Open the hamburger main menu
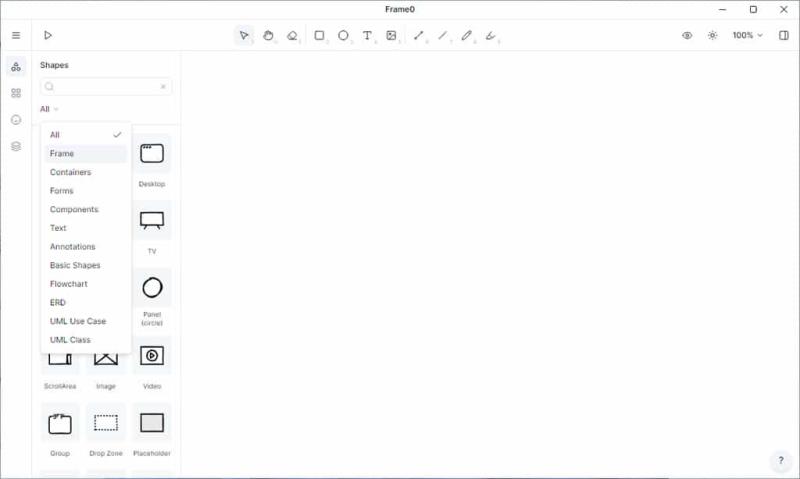This screenshot has height=479, width=800. point(16,35)
